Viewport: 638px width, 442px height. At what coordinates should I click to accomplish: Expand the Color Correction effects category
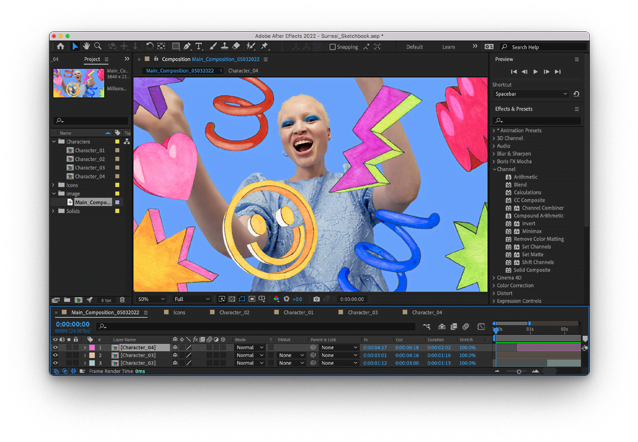495,285
